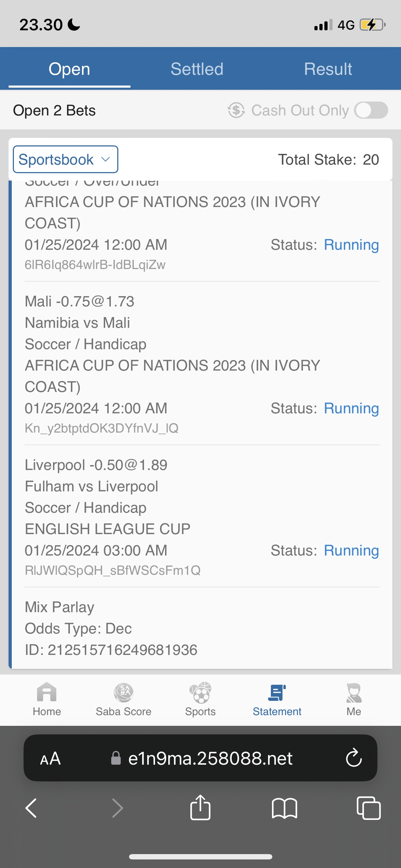Go back with Safari back arrow
Viewport: 401px width, 868px height.
pyautogui.click(x=31, y=807)
